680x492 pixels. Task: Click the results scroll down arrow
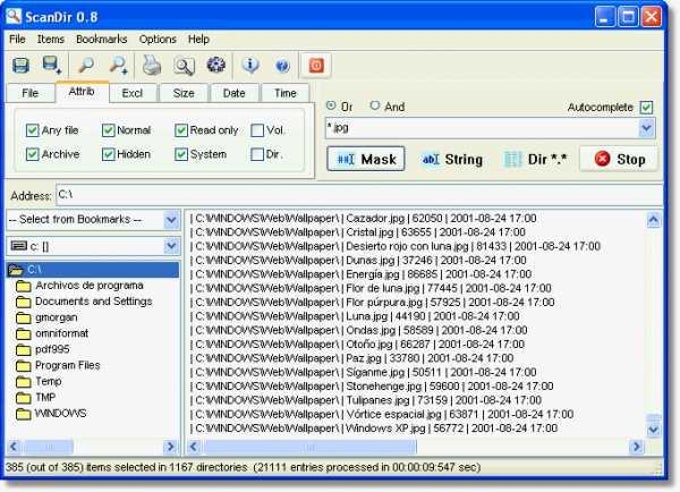(x=653, y=430)
